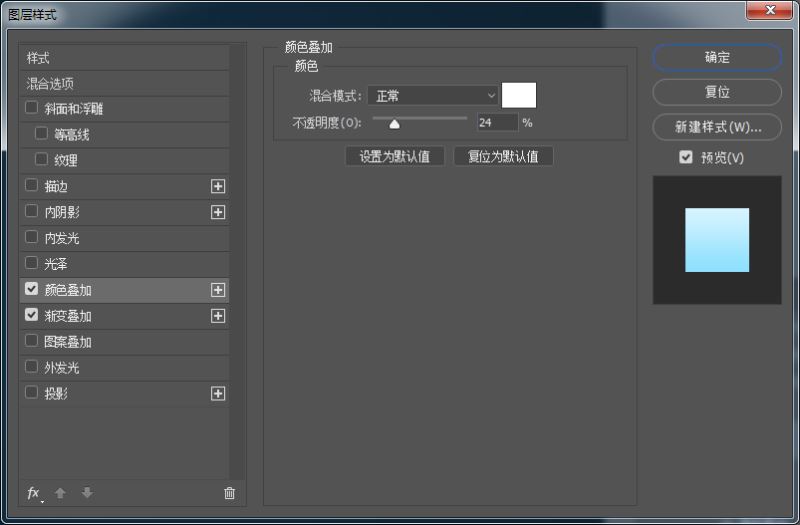Open the 图案叠加 settings row
800x525 pixels.
click(124, 342)
